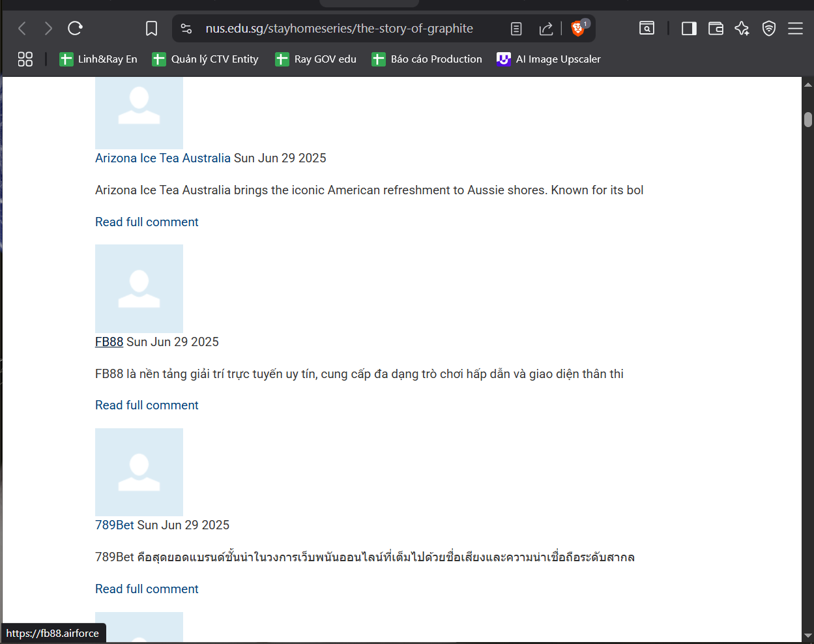814x644 pixels.
Task: Read full comment under FB88 post
Action: (147, 405)
